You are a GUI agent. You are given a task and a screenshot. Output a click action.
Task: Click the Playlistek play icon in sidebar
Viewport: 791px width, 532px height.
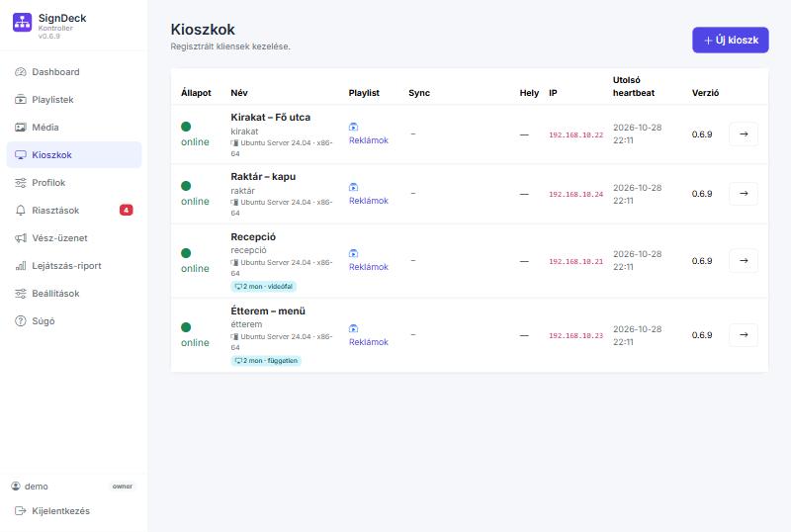[x=20, y=100]
